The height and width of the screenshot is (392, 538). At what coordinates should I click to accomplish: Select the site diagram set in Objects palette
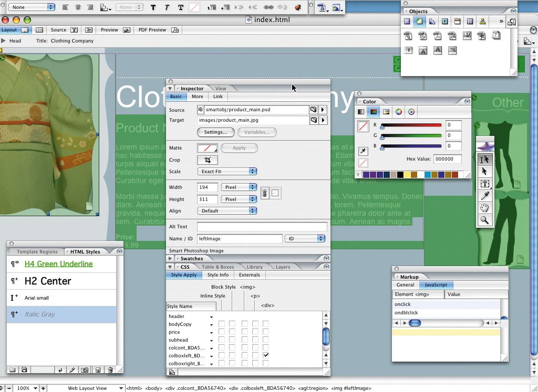(x=482, y=21)
